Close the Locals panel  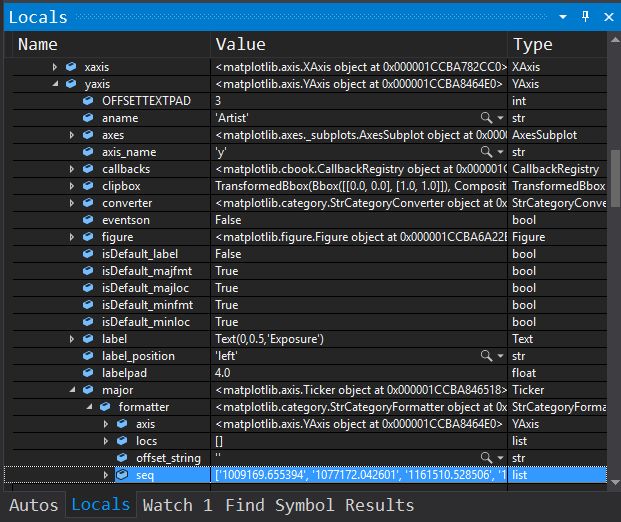pyautogui.click(x=608, y=17)
